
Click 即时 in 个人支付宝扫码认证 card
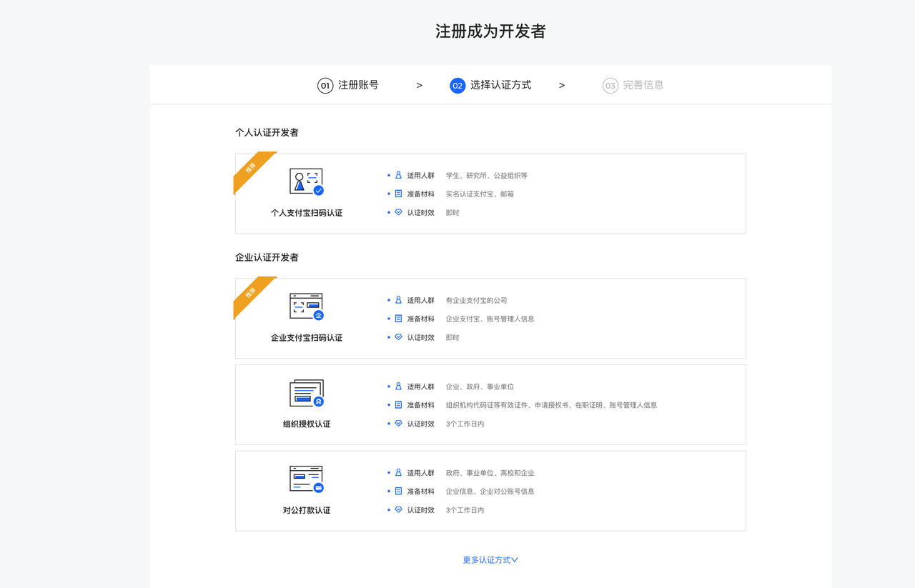(x=452, y=213)
